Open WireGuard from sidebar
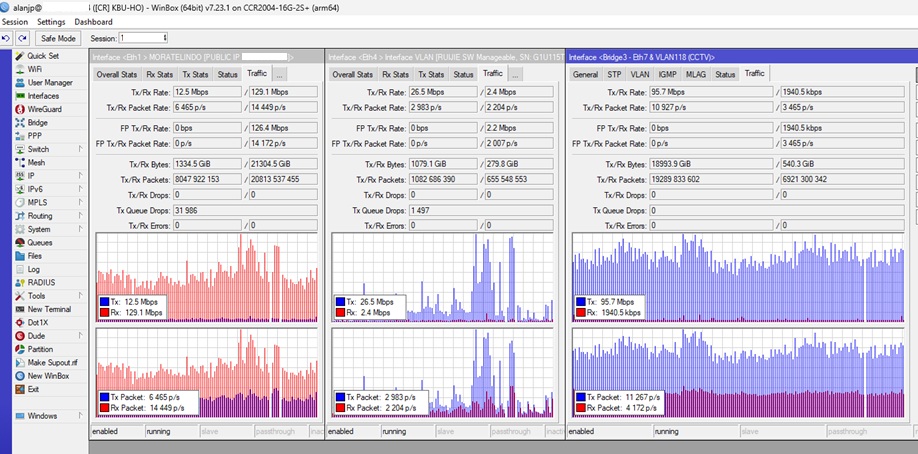Image resolution: width=918 pixels, height=454 pixels. tap(38, 110)
